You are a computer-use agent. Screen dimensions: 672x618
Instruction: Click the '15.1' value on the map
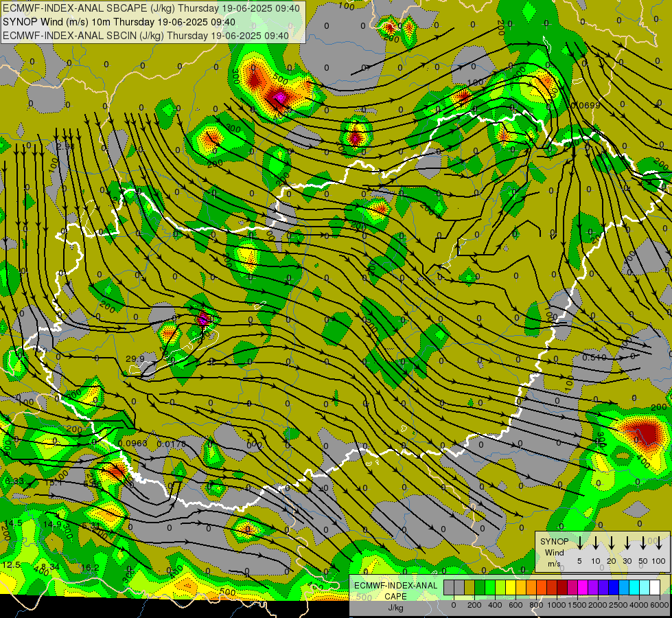click(x=53, y=483)
